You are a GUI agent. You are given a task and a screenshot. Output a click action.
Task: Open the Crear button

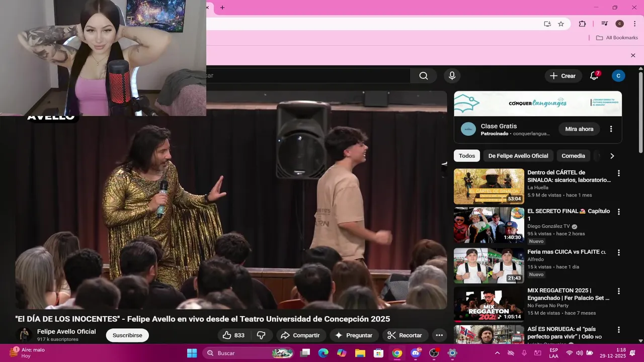pos(562,76)
